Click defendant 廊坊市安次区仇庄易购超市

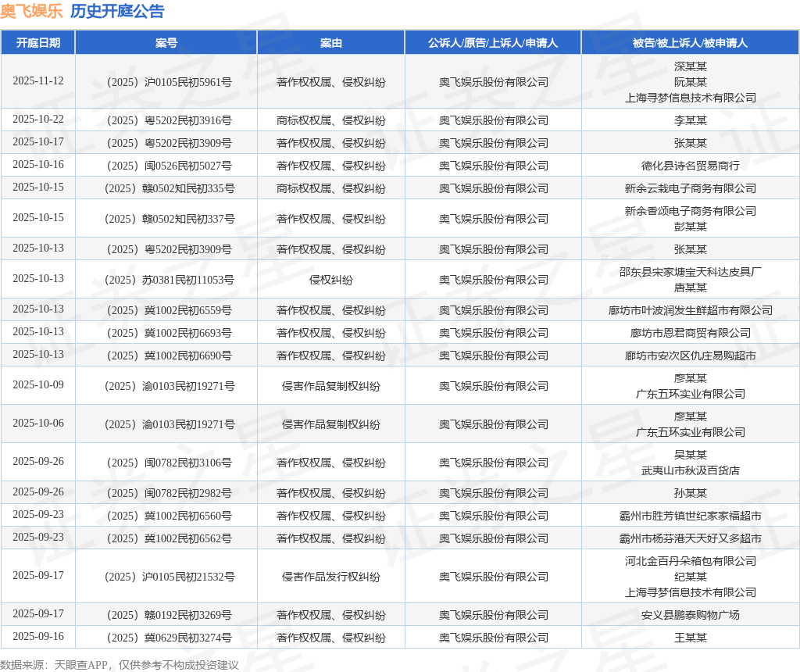[x=691, y=356]
